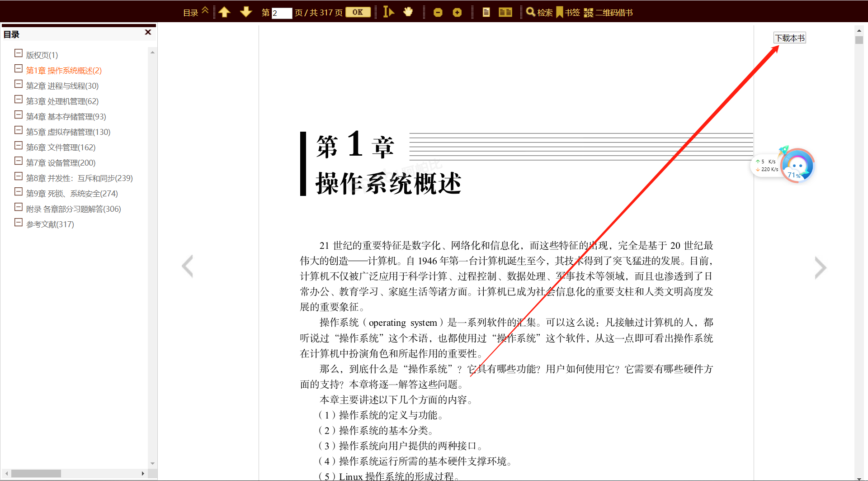Go to previous page with up arrow
868x481 pixels.
[224, 12]
